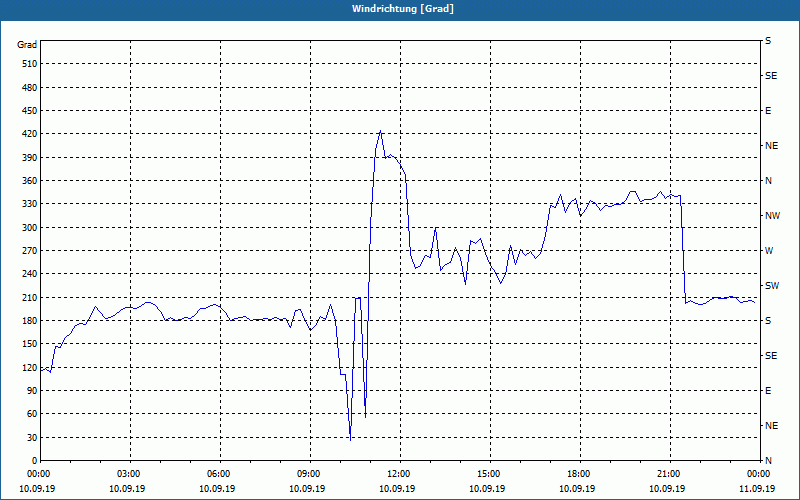Click the NW compass label on right axis

[772, 216]
